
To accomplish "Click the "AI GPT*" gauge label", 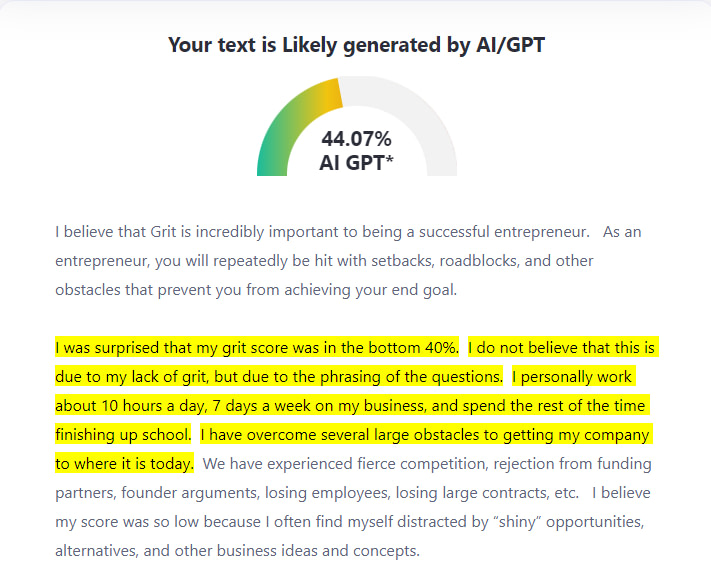I will tap(356, 162).
